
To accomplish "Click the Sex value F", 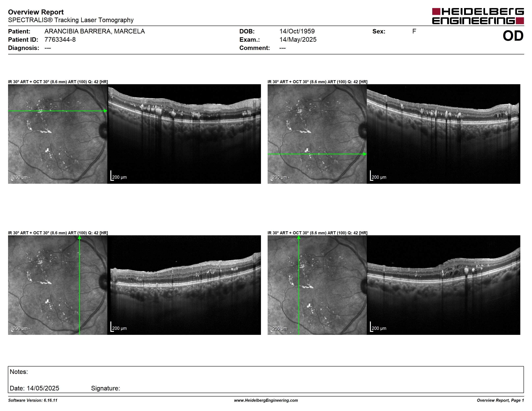I will pos(414,31).
